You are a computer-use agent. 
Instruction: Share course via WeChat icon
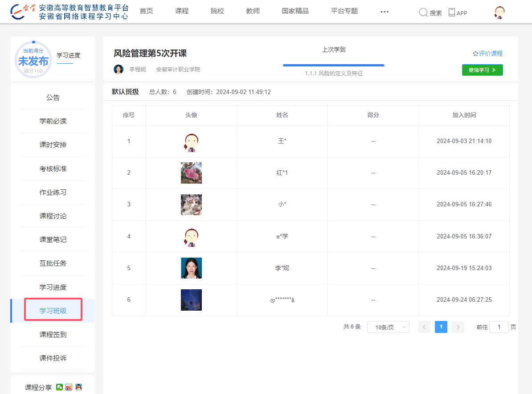(60, 387)
